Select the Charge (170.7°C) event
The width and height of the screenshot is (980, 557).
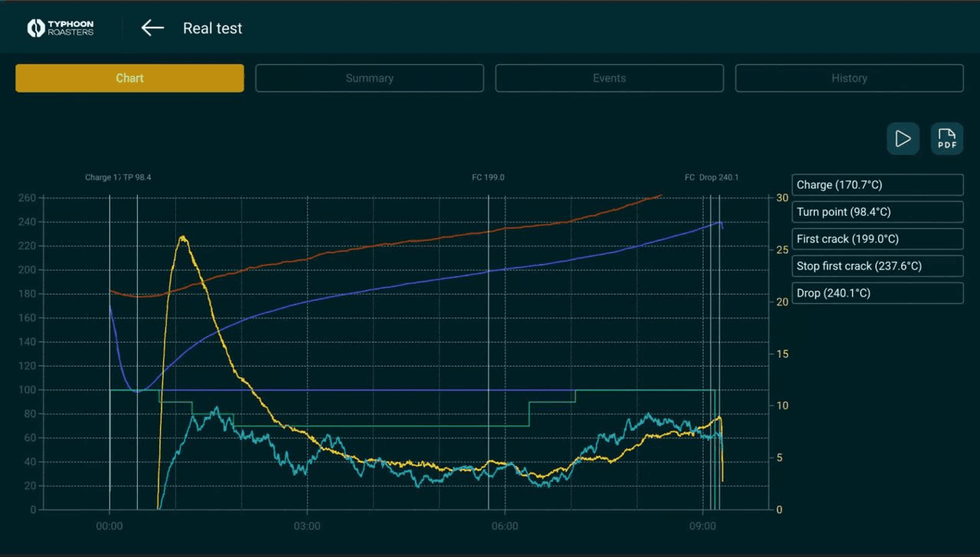coord(877,185)
